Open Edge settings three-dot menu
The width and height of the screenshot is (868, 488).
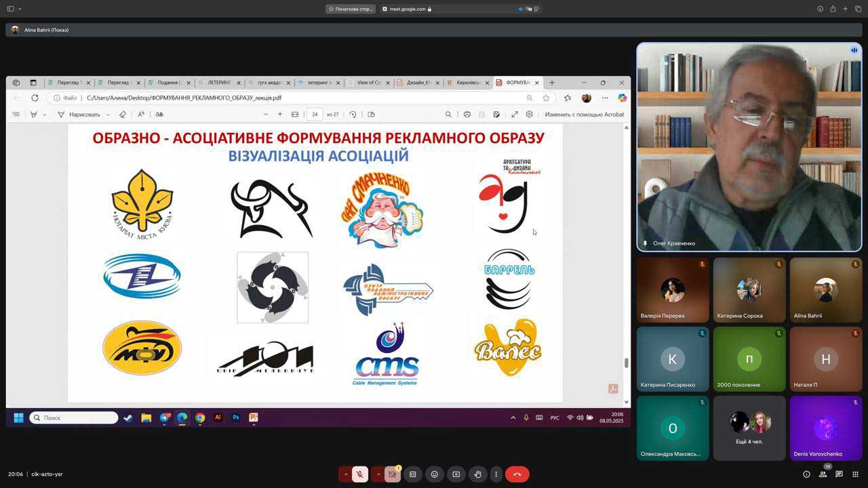605,98
